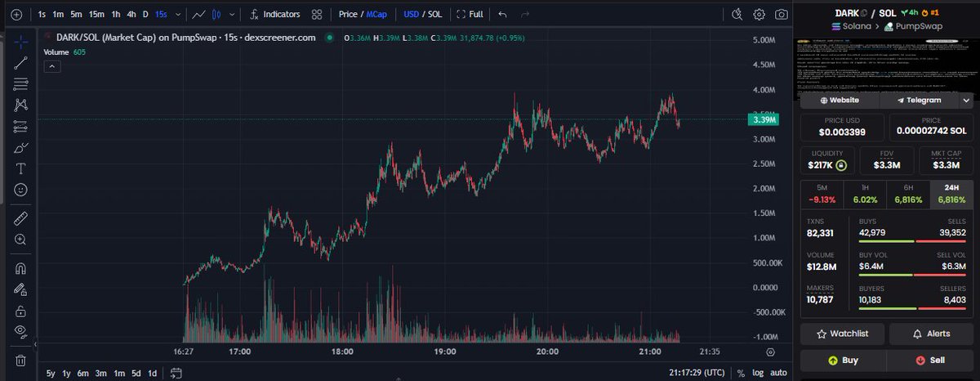
Task: Open the go to date calendar
Action: [176, 373]
